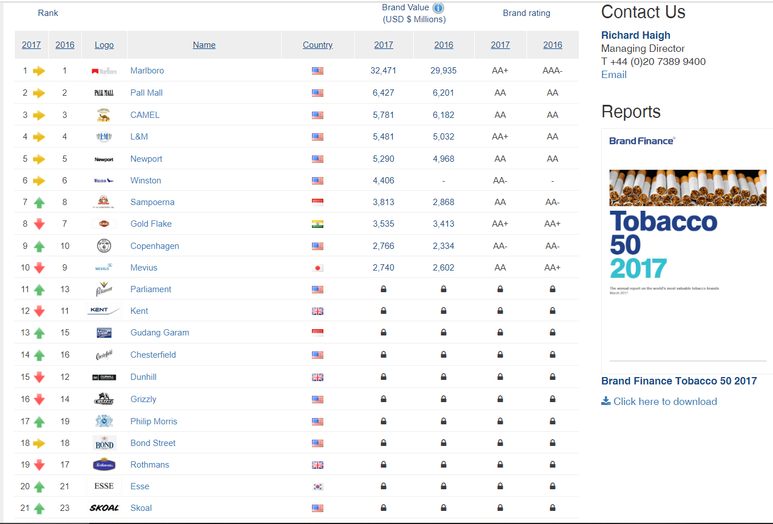773x524 pixels.
Task: Open the Skoal brand name link
Action: point(141,508)
